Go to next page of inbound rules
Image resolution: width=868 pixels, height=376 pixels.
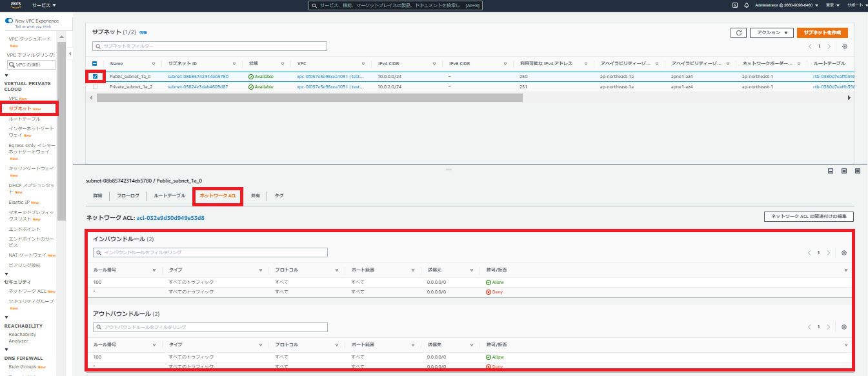coord(829,253)
